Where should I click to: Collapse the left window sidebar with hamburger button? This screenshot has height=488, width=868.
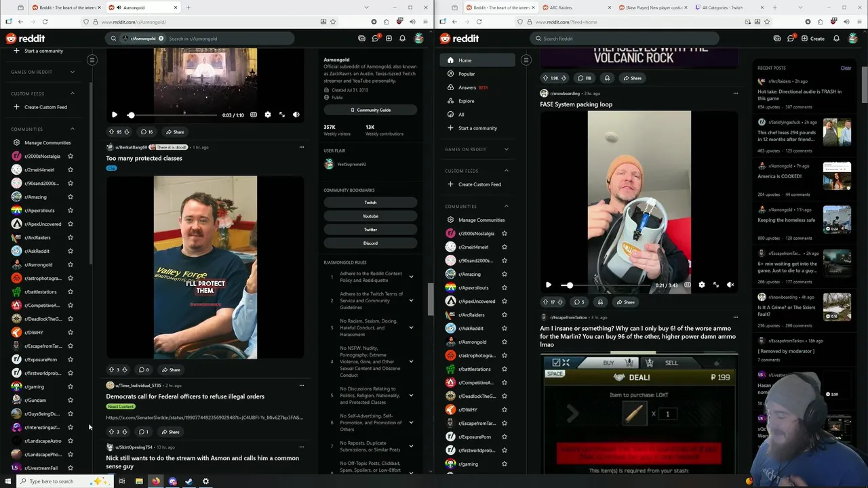[92, 60]
